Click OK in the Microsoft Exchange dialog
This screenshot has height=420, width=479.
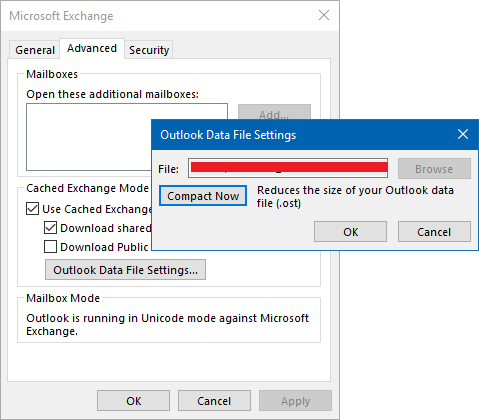(133, 401)
